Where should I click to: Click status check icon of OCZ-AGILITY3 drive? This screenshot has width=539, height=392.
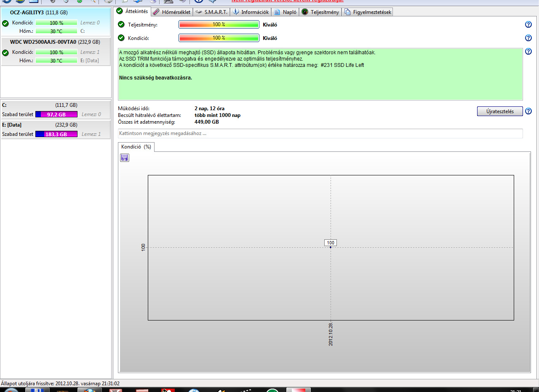point(5,23)
